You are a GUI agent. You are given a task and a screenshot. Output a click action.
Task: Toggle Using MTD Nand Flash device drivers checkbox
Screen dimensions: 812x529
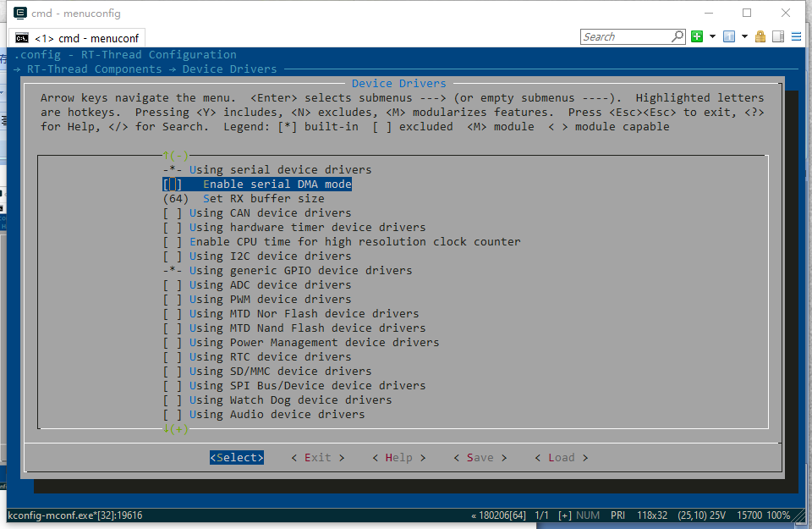click(173, 328)
